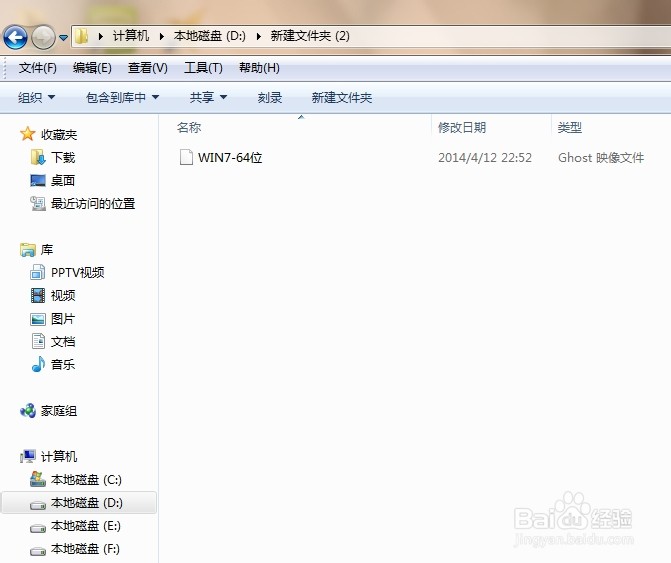The width and height of the screenshot is (671, 563).
Task: Open the 文档 library
Action: [x=63, y=342]
